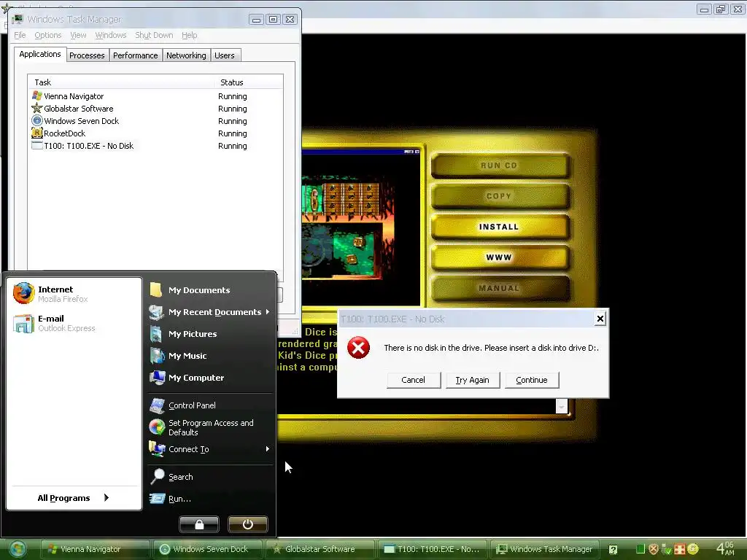Click the WWW gold button
This screenshot has width=747, height=560.
click(x=499, y=257)
